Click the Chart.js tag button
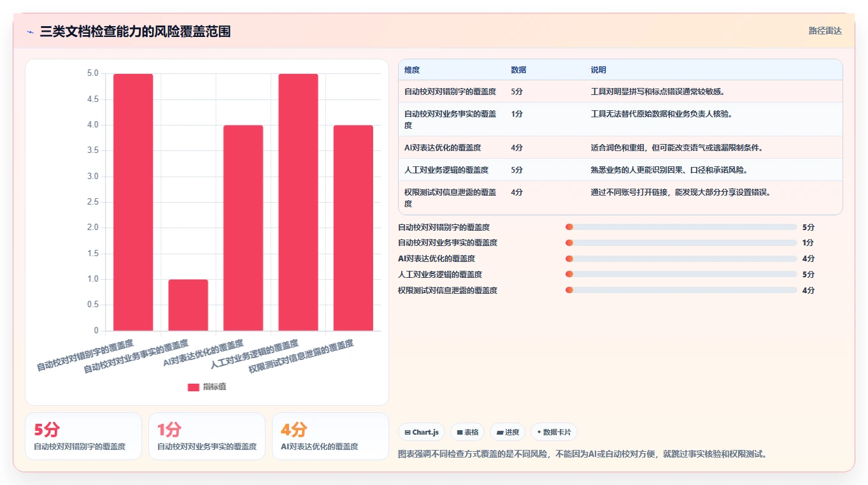 pyautogui.click(x=422, y=432)
